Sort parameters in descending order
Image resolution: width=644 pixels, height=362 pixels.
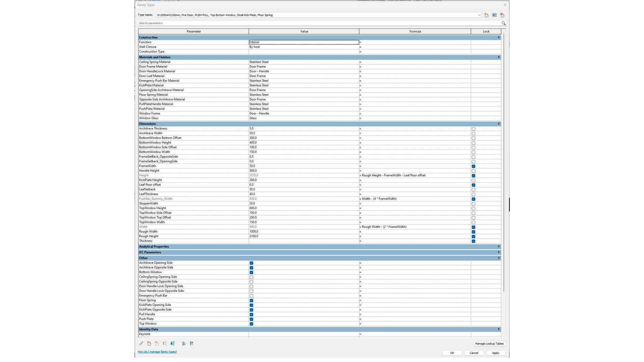(x=192, y=344)
